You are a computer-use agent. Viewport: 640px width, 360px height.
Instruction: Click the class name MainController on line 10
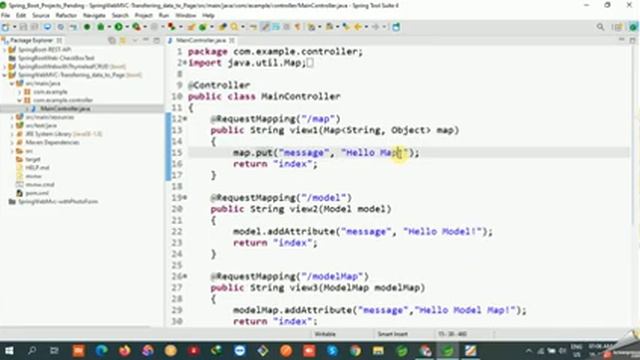tap(300, 96)
